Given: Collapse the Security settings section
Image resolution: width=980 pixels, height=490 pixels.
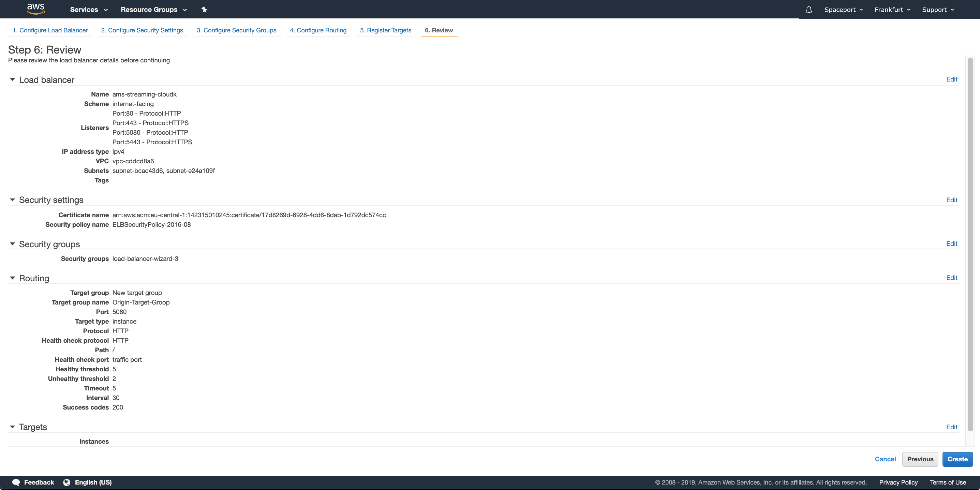Looking at the screenshot, I should 12,200.
